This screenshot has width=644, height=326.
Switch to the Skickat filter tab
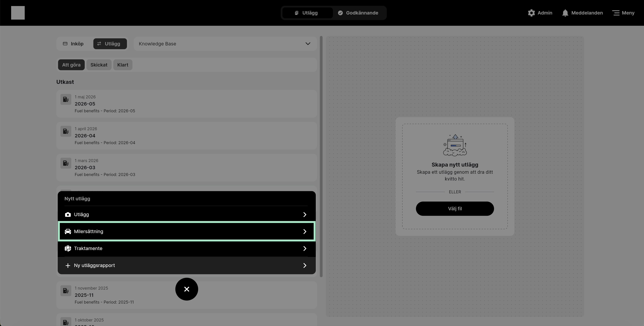(99, 65)
